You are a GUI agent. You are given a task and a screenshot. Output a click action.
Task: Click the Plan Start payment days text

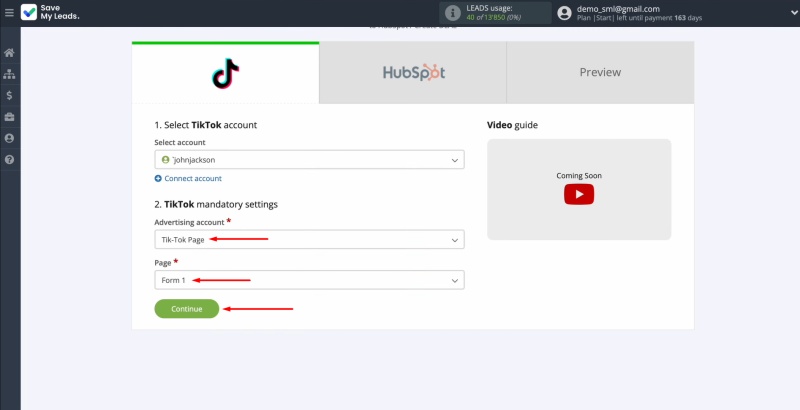pyautogui.click(x=639, y=18)
